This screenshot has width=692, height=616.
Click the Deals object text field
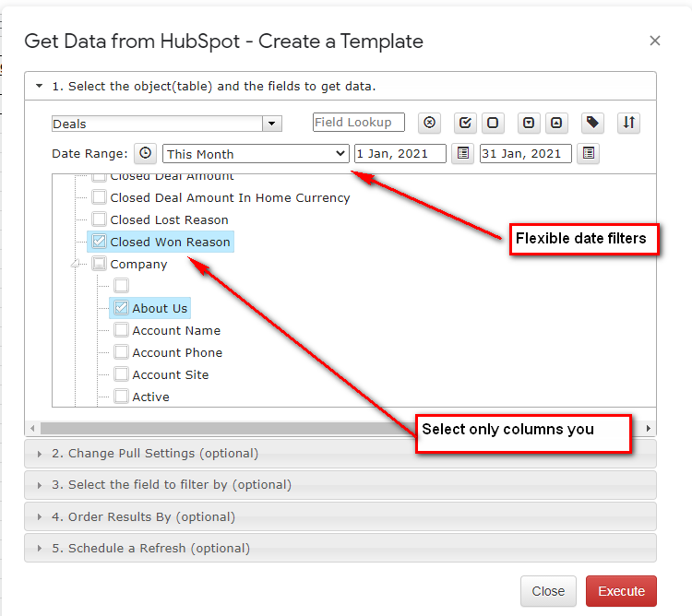click(x=158, y=124)
